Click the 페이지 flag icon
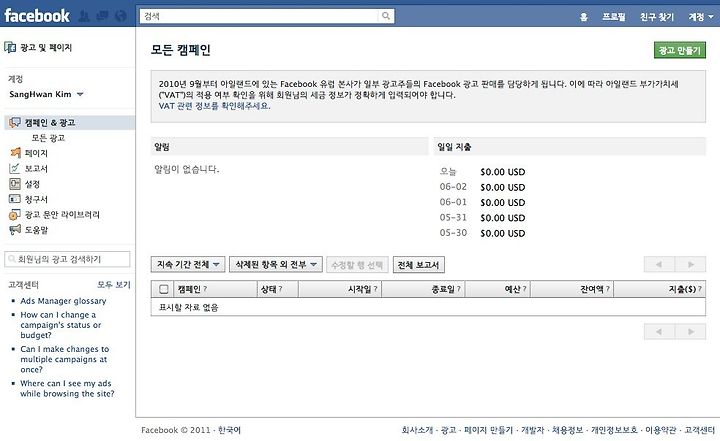 [15, 153]
